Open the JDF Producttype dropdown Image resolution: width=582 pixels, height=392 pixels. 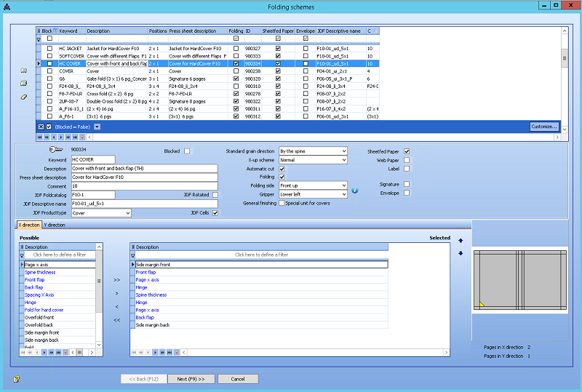[x=128, y=213]
